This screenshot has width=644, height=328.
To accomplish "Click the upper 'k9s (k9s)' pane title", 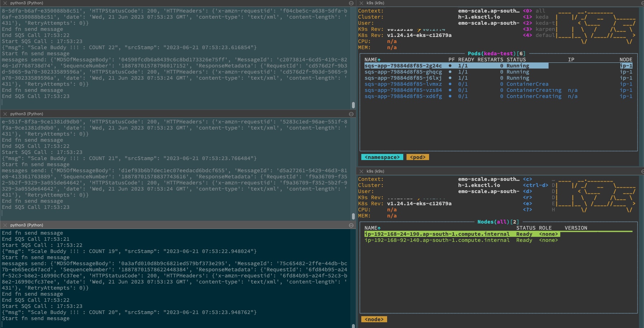I will [375, 3].
